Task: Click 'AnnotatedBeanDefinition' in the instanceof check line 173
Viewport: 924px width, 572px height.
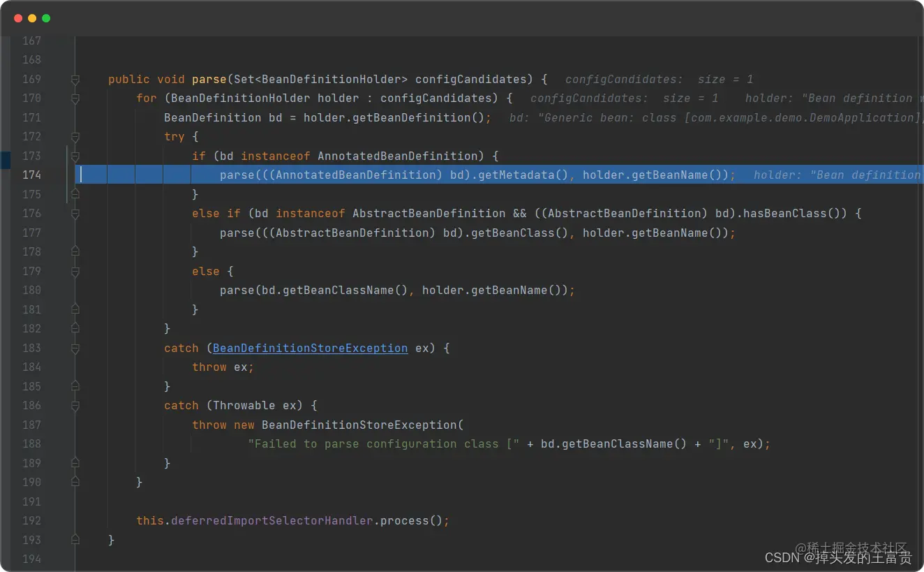Action: pos(398,156)
